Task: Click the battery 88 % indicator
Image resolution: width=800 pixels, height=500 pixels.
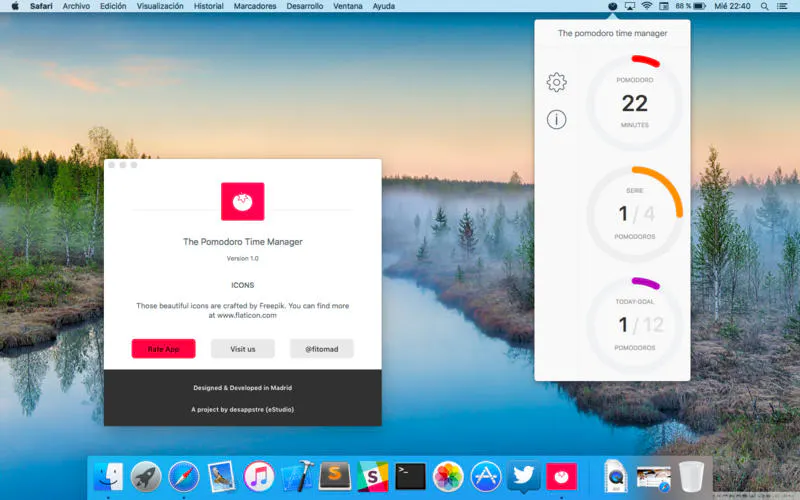Action: (x=690, y=6)
